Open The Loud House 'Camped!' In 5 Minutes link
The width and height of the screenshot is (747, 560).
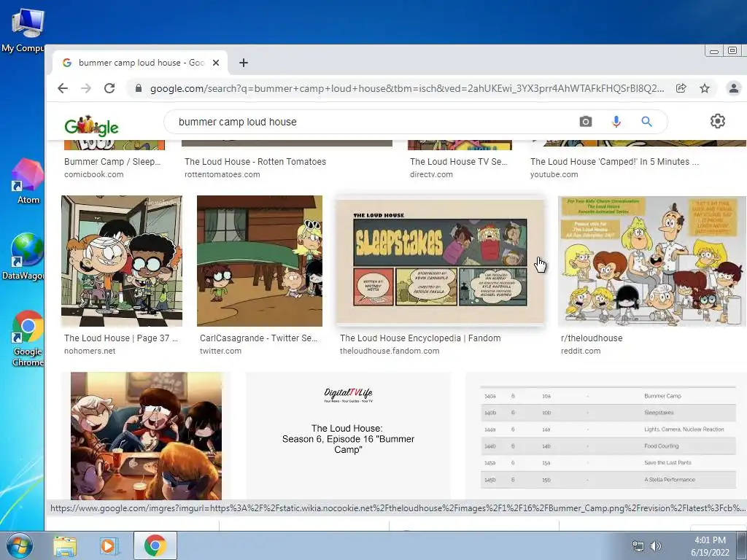click(614, 161)
